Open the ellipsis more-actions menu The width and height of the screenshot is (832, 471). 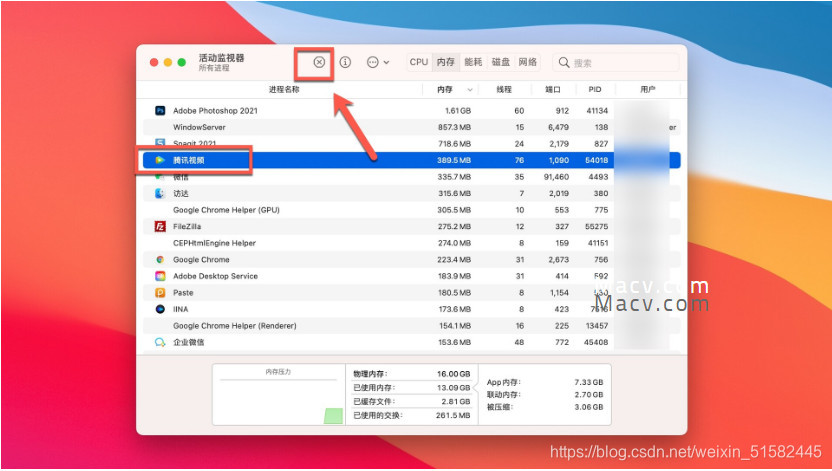[378, 63]
